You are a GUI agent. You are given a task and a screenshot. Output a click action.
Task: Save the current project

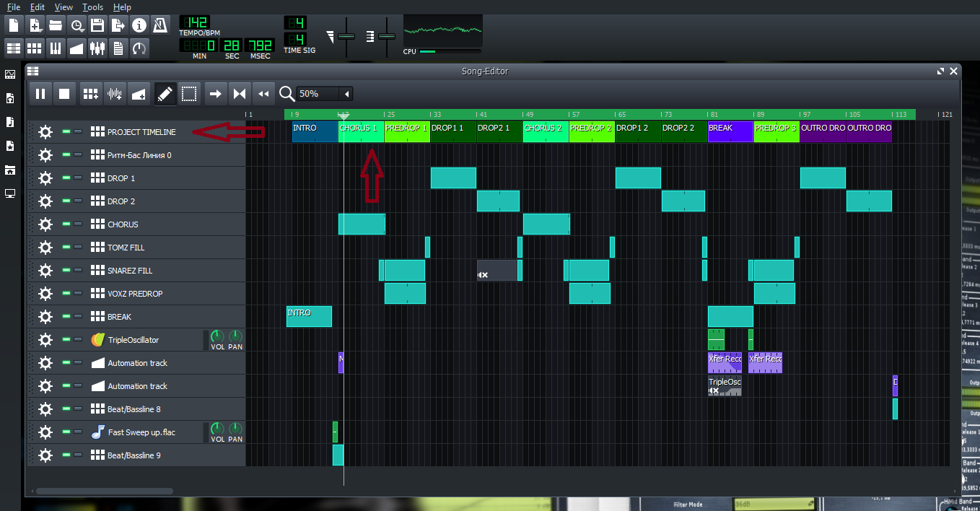tap(97, 24)
